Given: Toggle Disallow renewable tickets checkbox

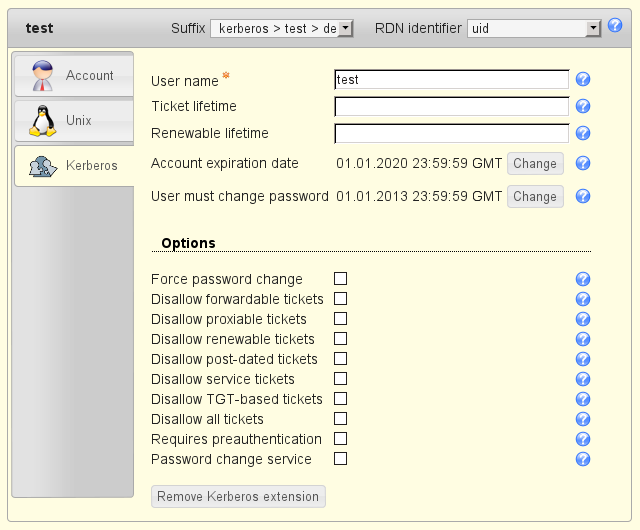Looking at the screenshot, I should tap(340, 339).
